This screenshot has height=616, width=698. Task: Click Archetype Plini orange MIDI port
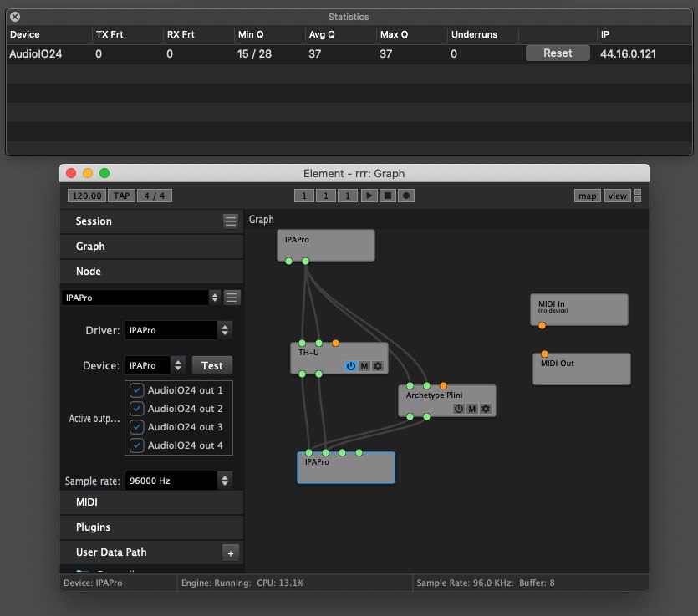(443, 385)
